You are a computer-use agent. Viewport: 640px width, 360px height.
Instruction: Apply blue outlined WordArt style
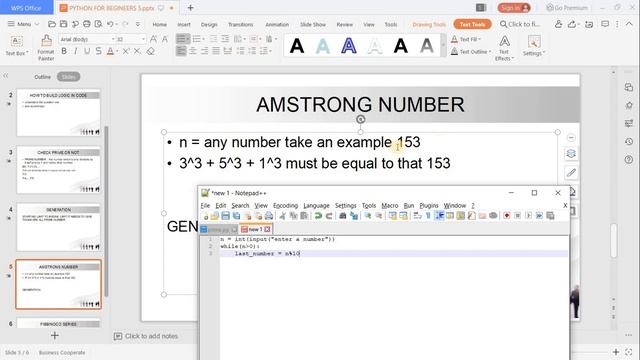pyautogui.click(x=349, y=46)
